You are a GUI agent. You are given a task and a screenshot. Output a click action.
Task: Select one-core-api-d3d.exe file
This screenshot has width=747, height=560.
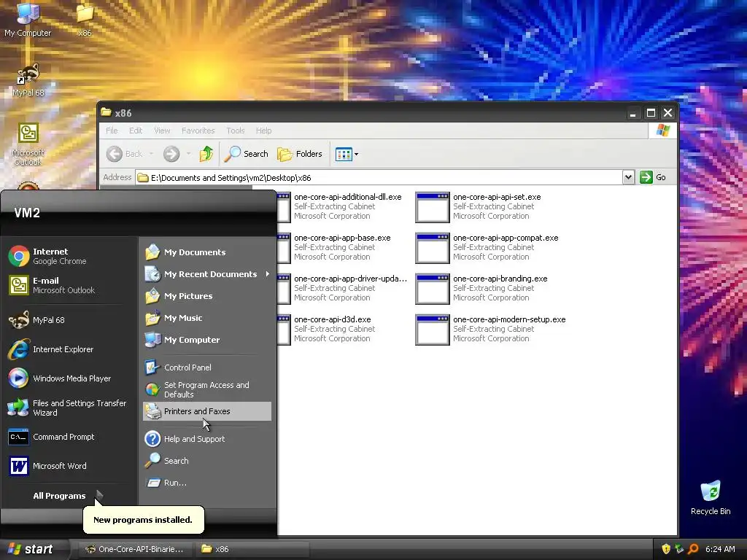(333, 319)
